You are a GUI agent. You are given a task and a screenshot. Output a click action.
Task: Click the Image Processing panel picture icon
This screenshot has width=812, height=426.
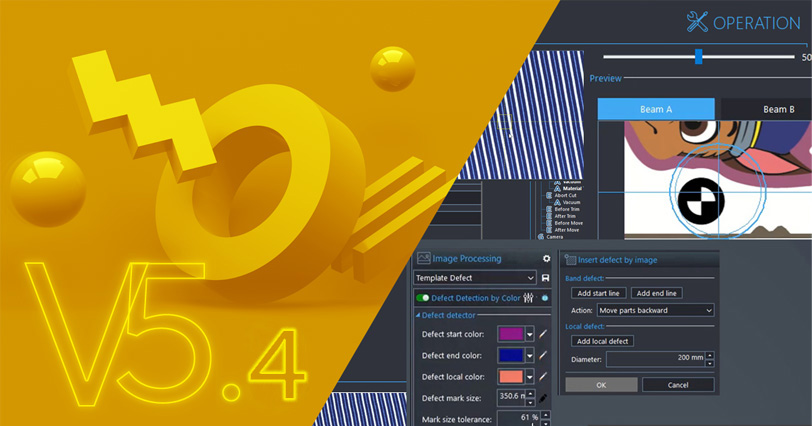(x=424, y=258)
